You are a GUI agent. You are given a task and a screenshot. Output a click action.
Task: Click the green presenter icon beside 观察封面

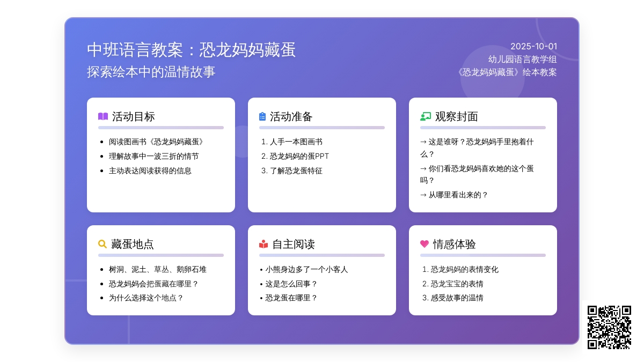pyautogui.click(x=426, y=116)
